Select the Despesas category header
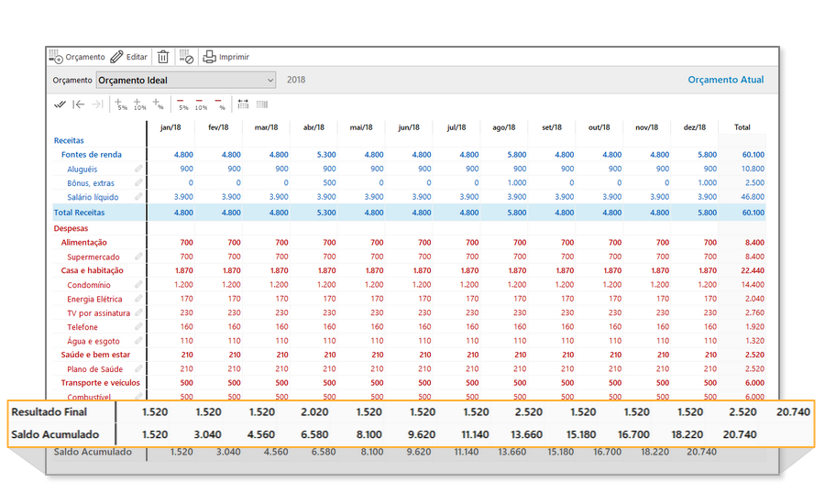The image size is (825, 504). point(71,228)
